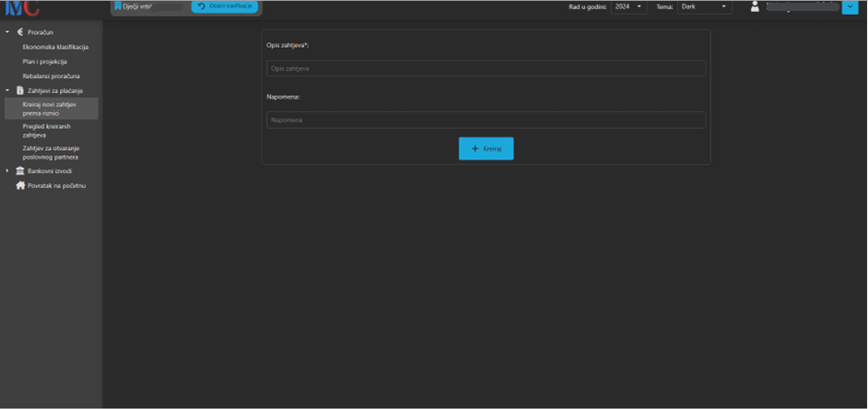Open the Tema theme dropdown
868x409 pixels.
pos(704,7)
